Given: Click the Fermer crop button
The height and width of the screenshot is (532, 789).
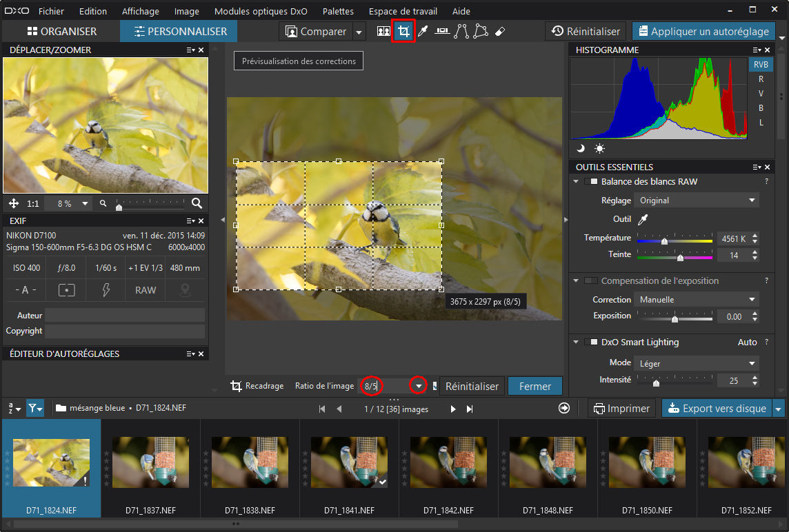Looking at the screenshot, I should [535, 386].
